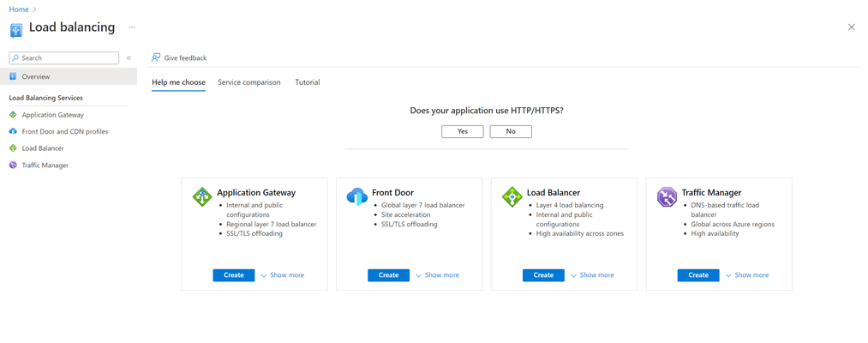The image size is (868, 343).
Task: Click 'Global layer 7 load balancer' text
Action: 423,205
